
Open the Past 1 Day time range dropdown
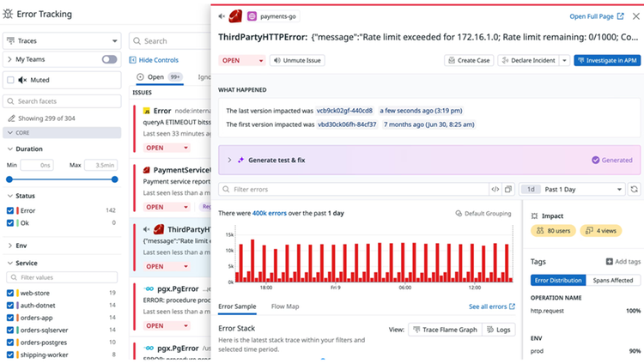coord(572,190)
